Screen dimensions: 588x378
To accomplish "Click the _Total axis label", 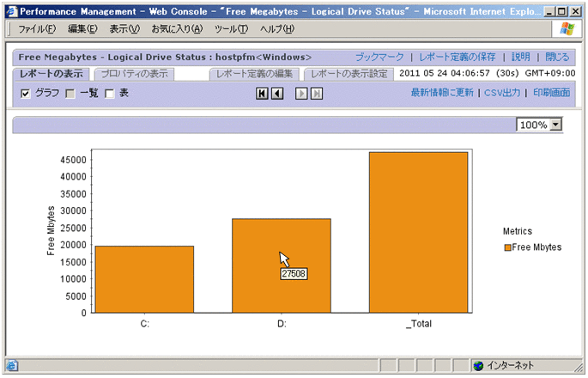I will click(x=419, y=324).
